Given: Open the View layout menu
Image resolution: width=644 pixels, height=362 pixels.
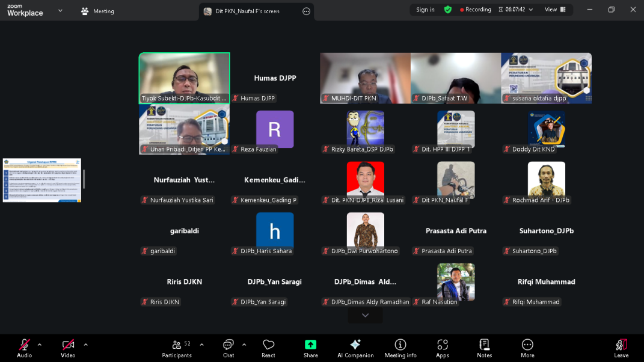Looking at the screenshot, I should point(555,10).
